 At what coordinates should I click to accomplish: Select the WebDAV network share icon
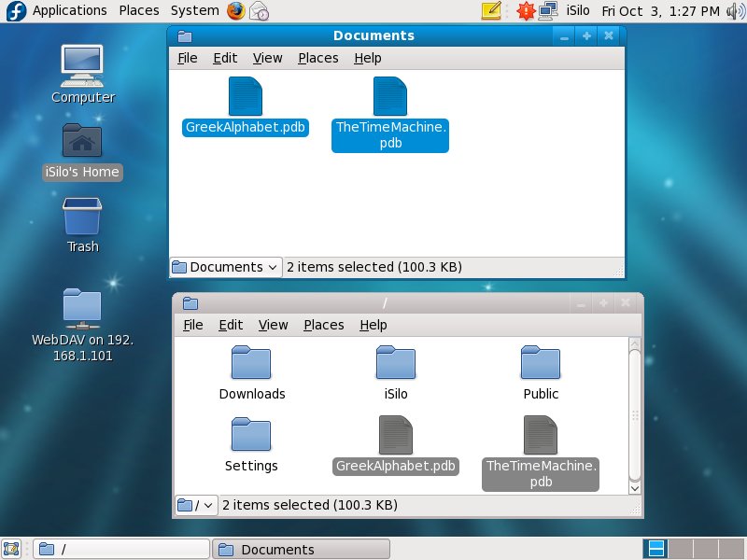[x=82, y=309]
